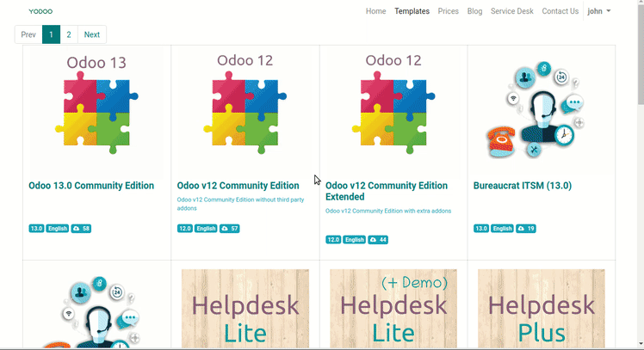The height and width of the screenshot is (350, 644).
Task: Open the Helpdesk Plus template image
Action: tap(542, 308)
